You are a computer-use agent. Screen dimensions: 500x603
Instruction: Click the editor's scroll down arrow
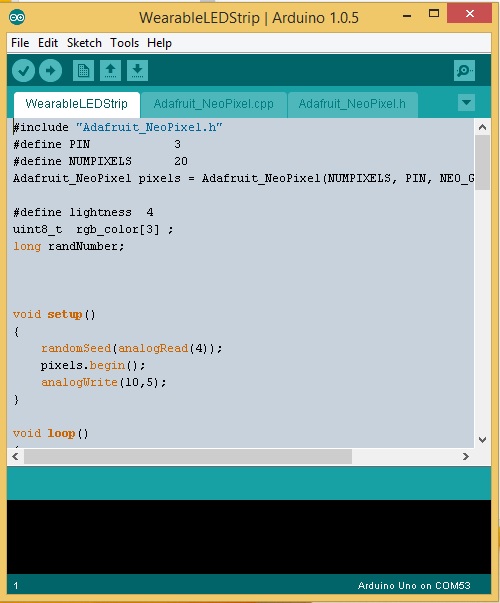pyautogui.click(x=482, y=440)
